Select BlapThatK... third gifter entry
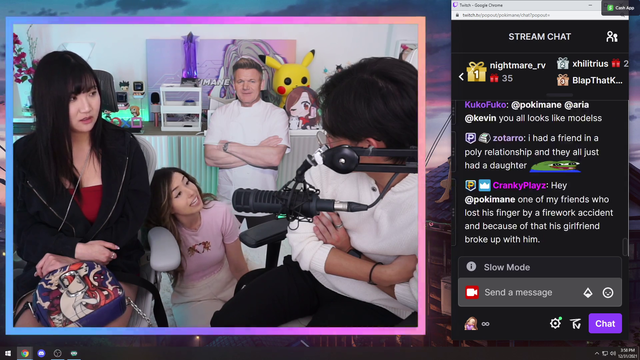 (590, 80)
